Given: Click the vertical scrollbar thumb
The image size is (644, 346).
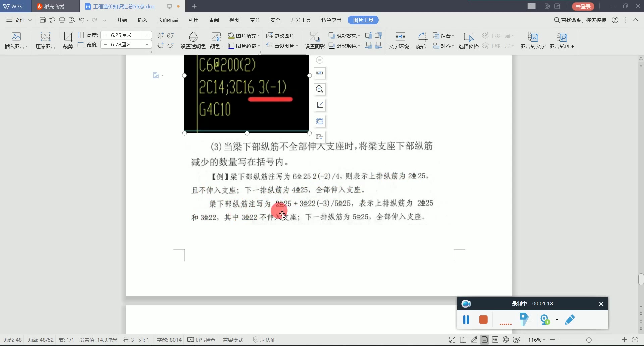Looking at the screenshot, I should point(641,279).
